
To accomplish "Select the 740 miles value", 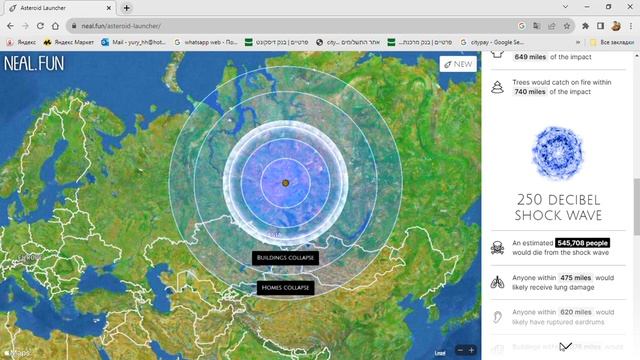I will pyautogui.click(x=530, y=92).
